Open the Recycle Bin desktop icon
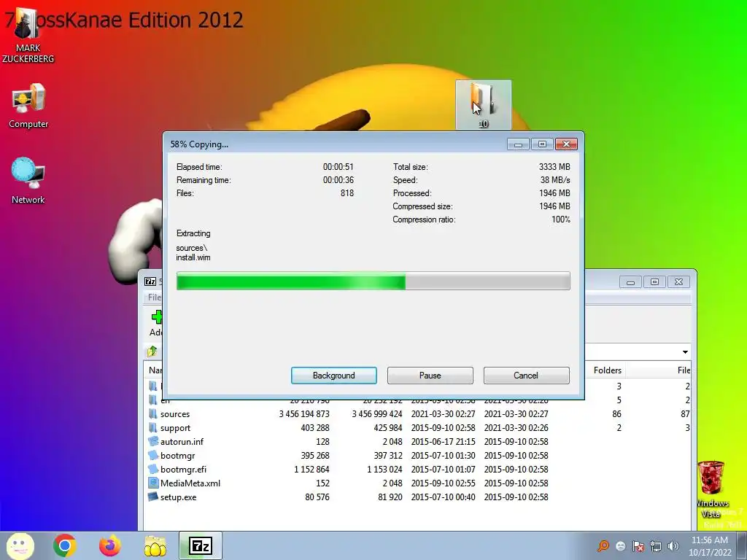The width and height of the screenshot is (747, 560). pos(711,489)
